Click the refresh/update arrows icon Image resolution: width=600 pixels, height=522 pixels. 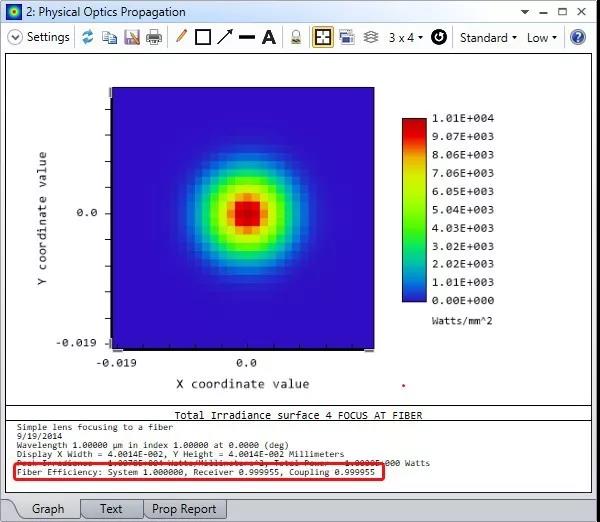(x=88, y=37)
